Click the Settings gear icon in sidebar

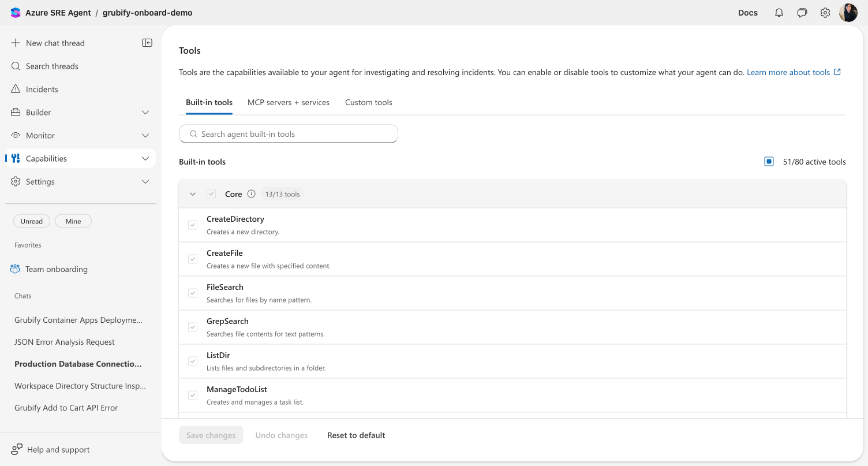point(16,181)
